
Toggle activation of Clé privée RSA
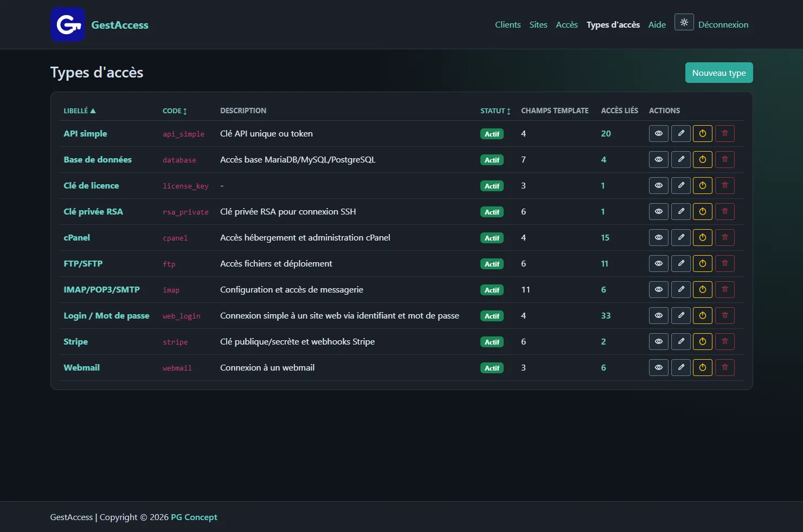[x=703, y=211]
